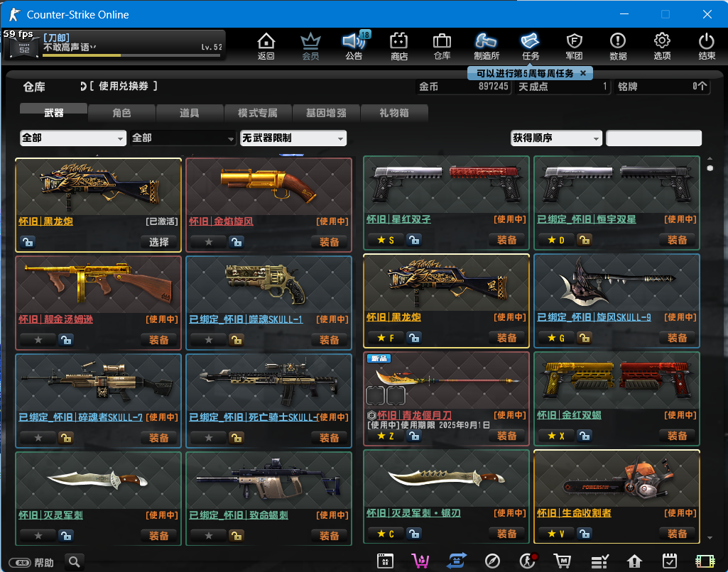This screenshot has height=572, width=728.
Task: Click the 已绑定_怀旧|碎魂者SKULL-7 weapon image
Action: [98, 383]
